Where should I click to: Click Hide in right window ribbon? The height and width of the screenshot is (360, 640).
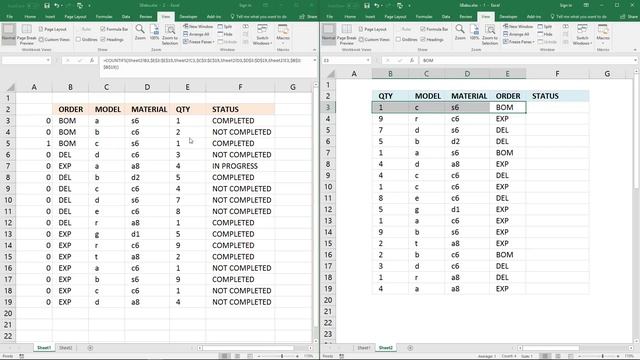click(545, 34)
